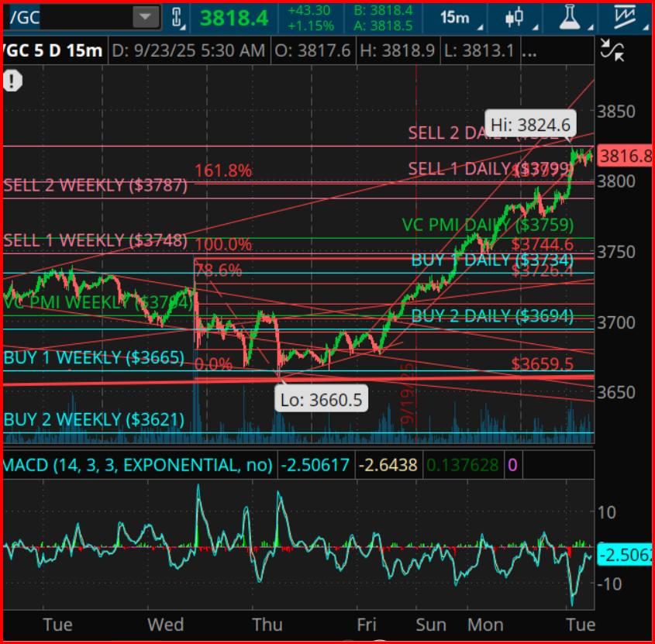Screen dimensions: 655x644
Task: Click the $3744.6 price level label
Action: (542, 244)
